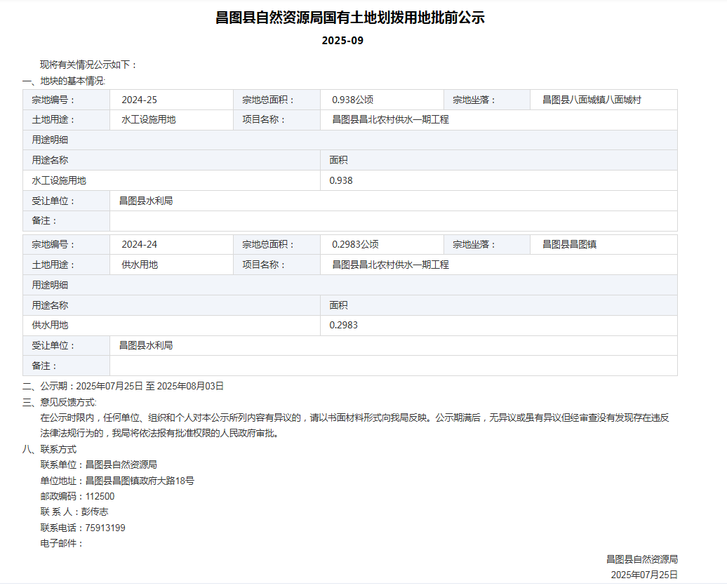Click project name in parcel 2024-25 block

click(x=390, y=120)
